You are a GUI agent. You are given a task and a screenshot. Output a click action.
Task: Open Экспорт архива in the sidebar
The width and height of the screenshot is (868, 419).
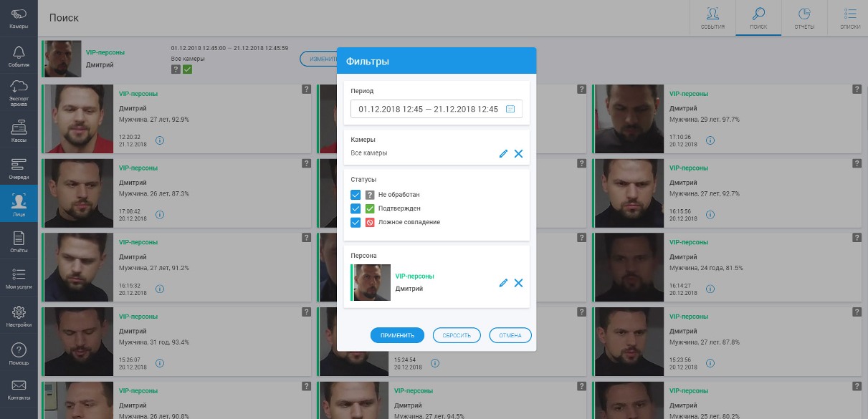pos(19,92)
